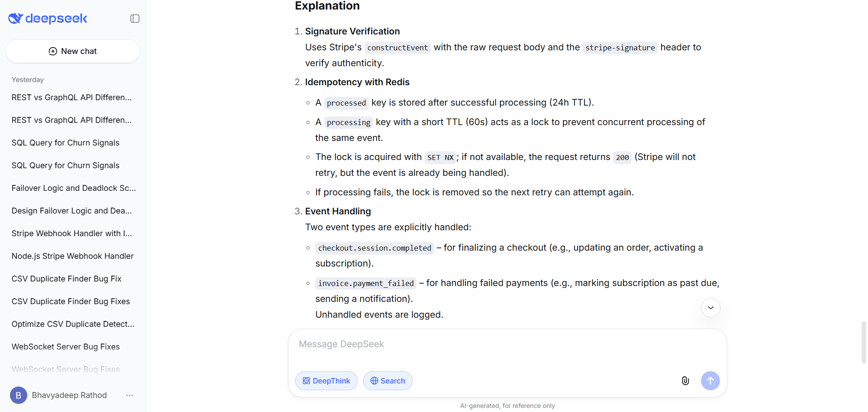Click the scroll-to-bottom chevron
868x412 pixels.
point(710,308)
